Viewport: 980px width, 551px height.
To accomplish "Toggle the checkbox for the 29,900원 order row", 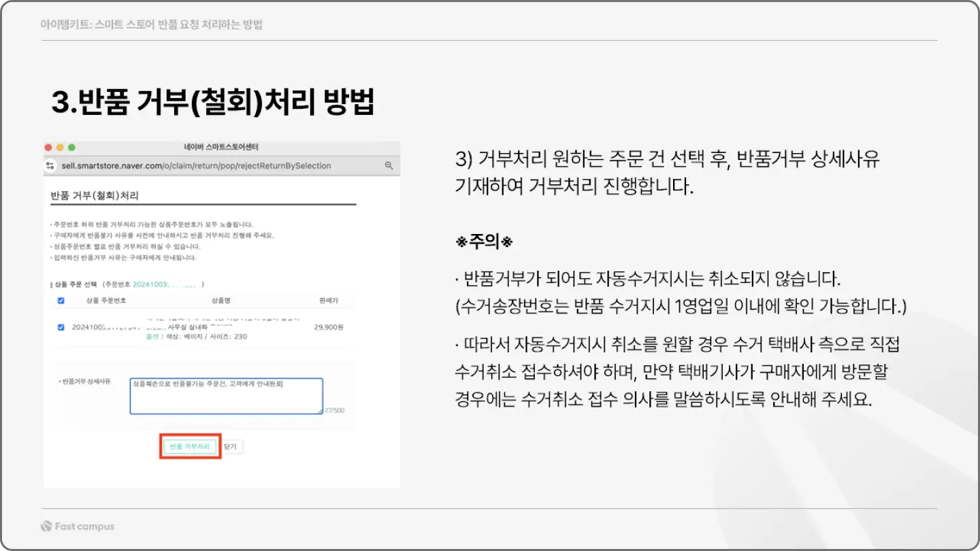I will click(61, 327).
